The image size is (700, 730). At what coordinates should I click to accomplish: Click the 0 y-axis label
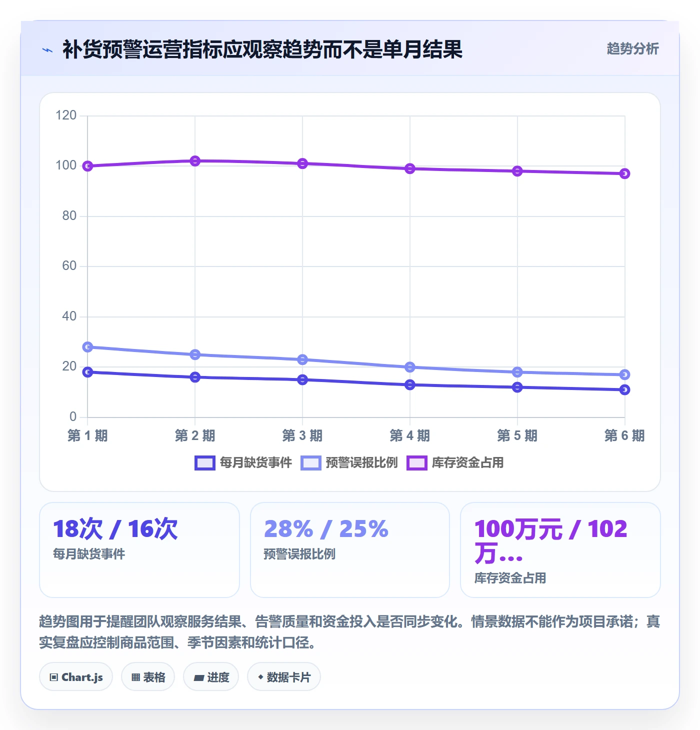point(73,417)
